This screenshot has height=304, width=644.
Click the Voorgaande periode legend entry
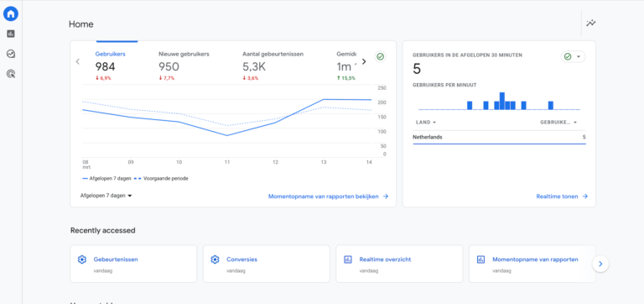click(x=161, y=179)
